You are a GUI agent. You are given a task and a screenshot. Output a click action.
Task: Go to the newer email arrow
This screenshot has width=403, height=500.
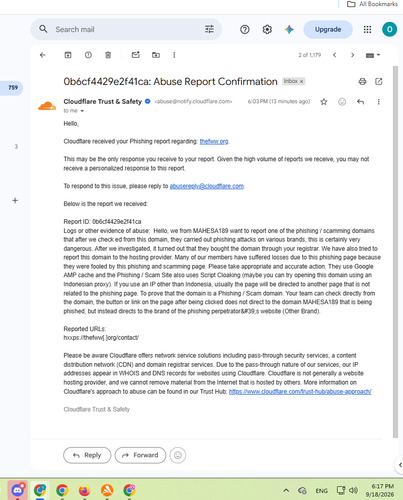(x=334, y=55)
